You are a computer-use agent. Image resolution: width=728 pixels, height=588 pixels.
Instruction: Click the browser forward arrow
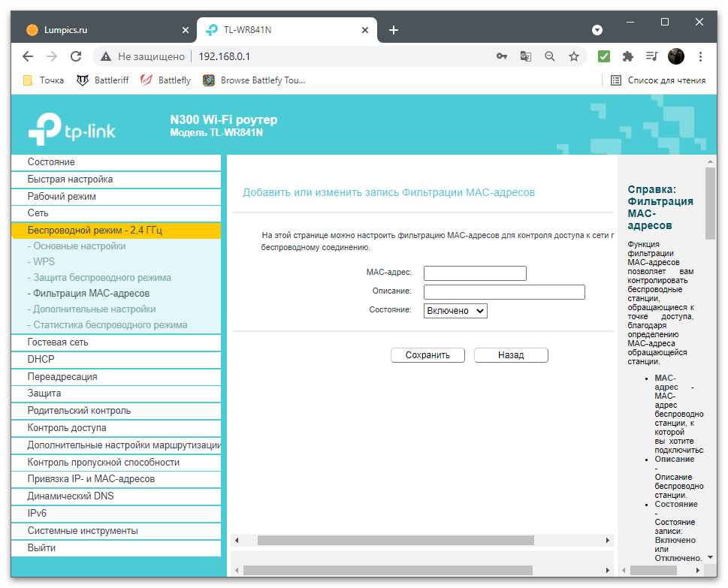(x=52, y=56)
